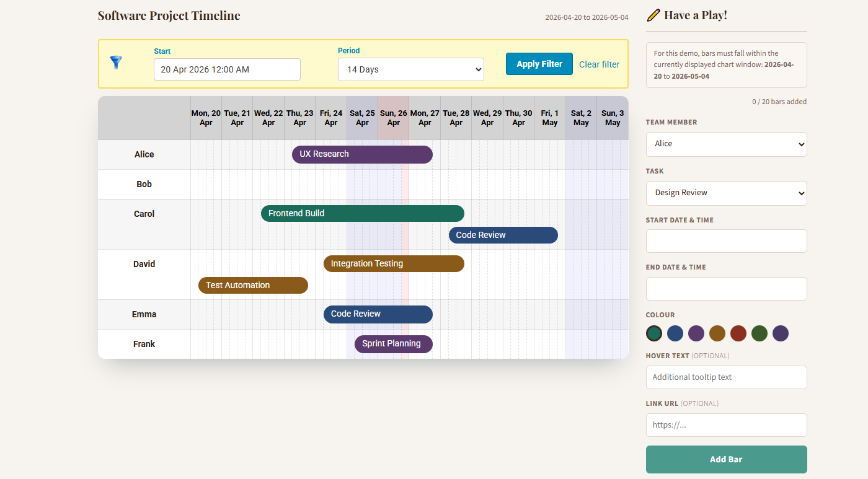Click Emma's Code Review bar
The height and width of the screenshot is (479, 868).
click(378, 314)
